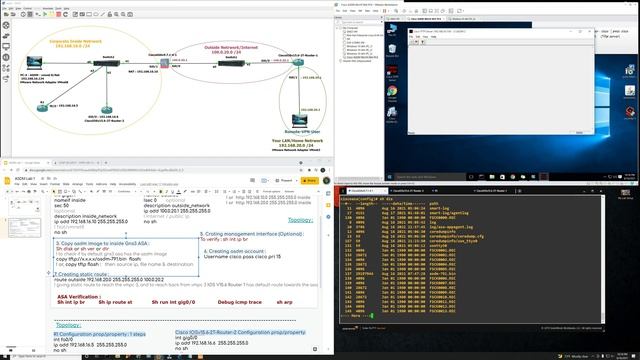
Task: Open the Manage snapshots clock icon in GNS3
Action: pos(23,14)
